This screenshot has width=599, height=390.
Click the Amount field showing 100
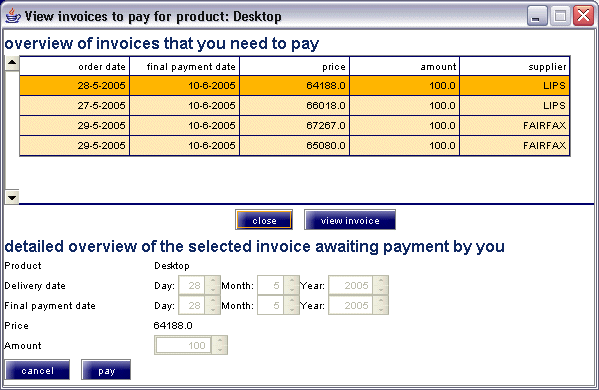(183, 345)
